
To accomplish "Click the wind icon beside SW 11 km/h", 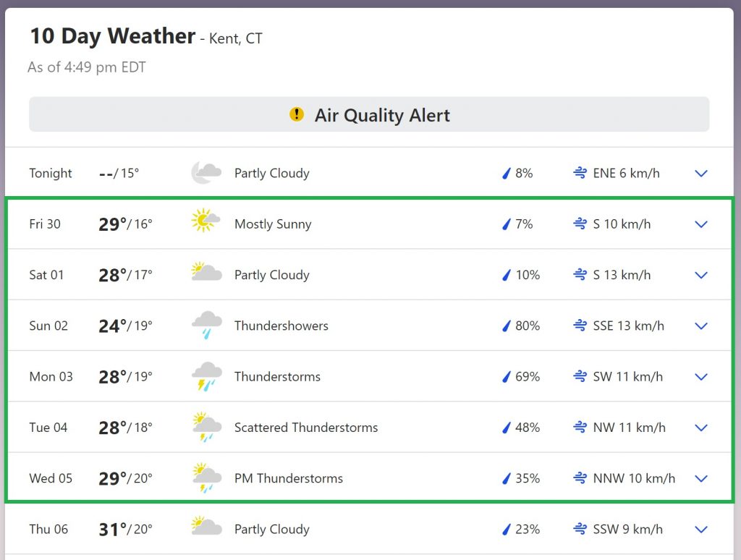I will (580, 376).
